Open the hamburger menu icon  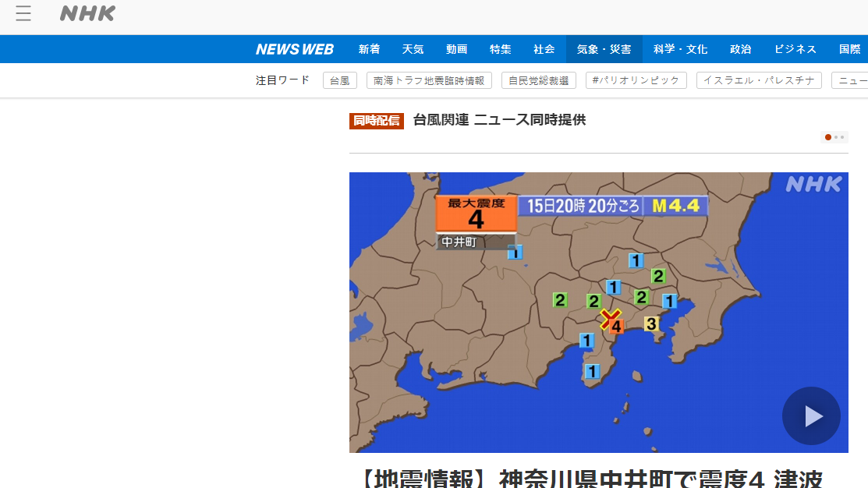coord(23,13)
